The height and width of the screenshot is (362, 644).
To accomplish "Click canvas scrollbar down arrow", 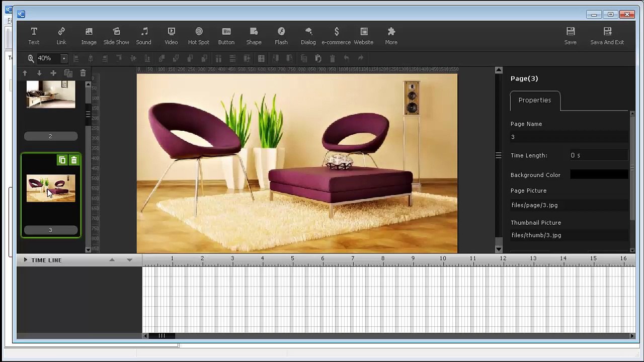I will click(x=499, y=249).
